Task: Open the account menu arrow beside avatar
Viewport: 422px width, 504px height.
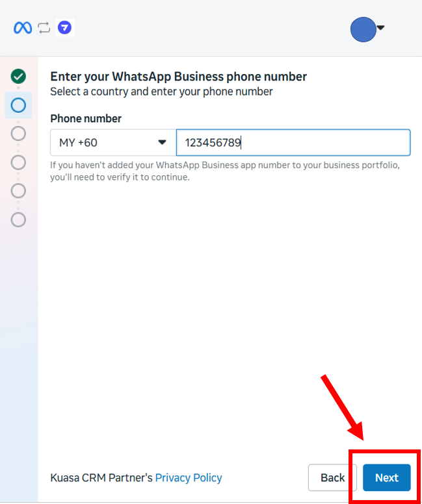Action: (x=380, y=27)
